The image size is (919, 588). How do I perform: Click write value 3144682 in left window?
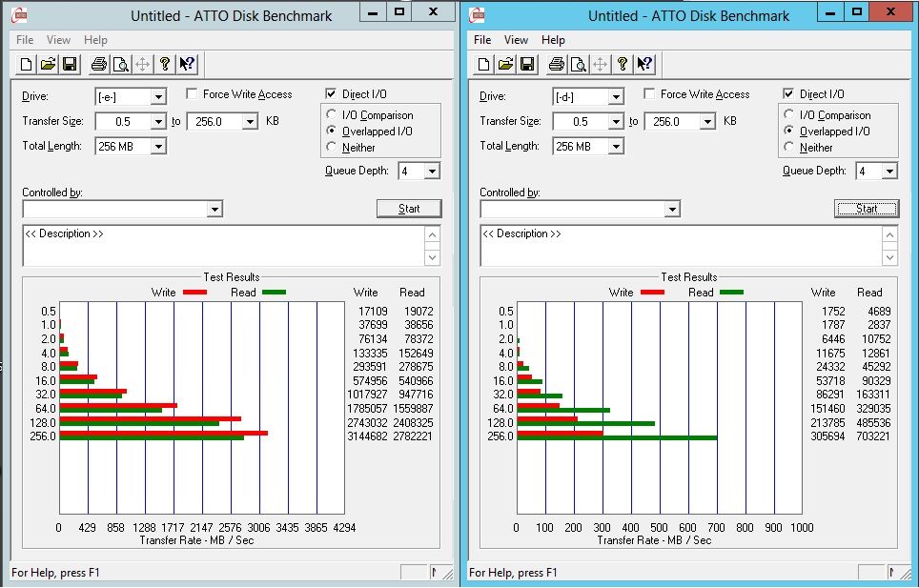click(367, 436)
